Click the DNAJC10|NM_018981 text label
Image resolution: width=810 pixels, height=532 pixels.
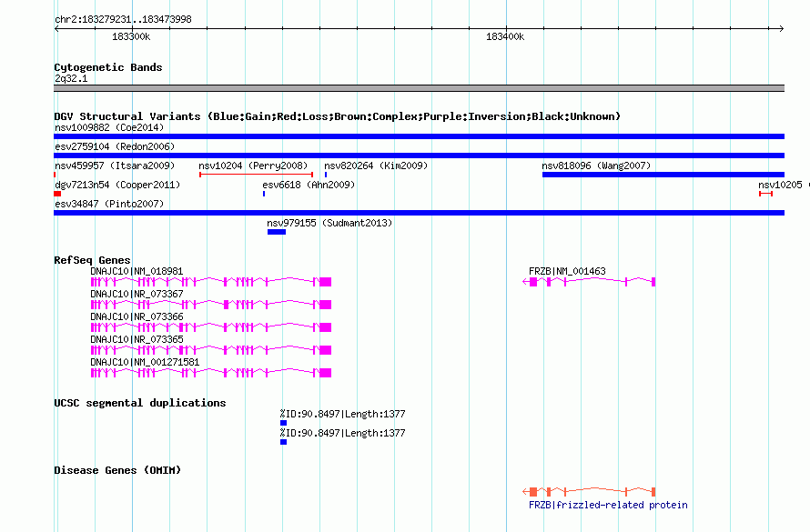click(x=137, y=271)
